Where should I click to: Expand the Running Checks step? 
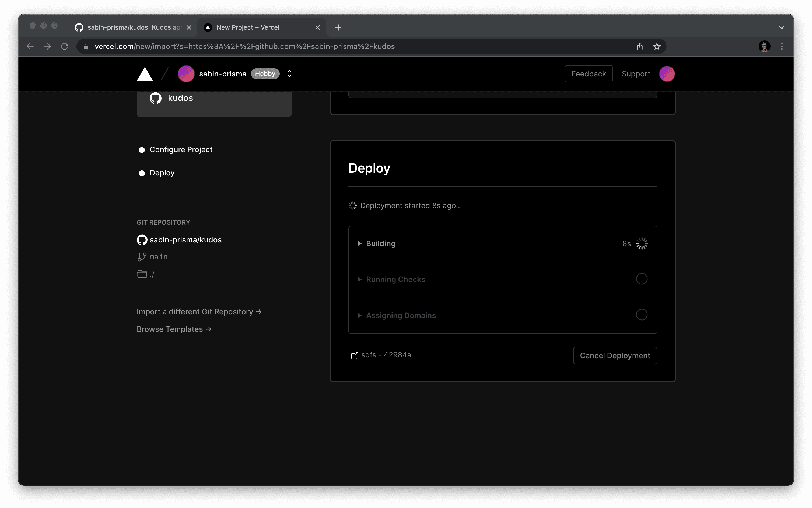[x=359, y=280]
